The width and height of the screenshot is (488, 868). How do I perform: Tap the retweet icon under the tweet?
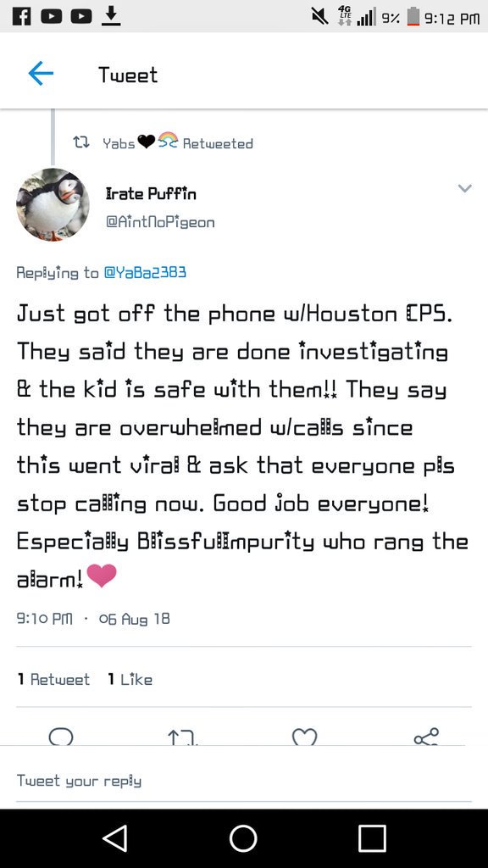pos(183,737)
